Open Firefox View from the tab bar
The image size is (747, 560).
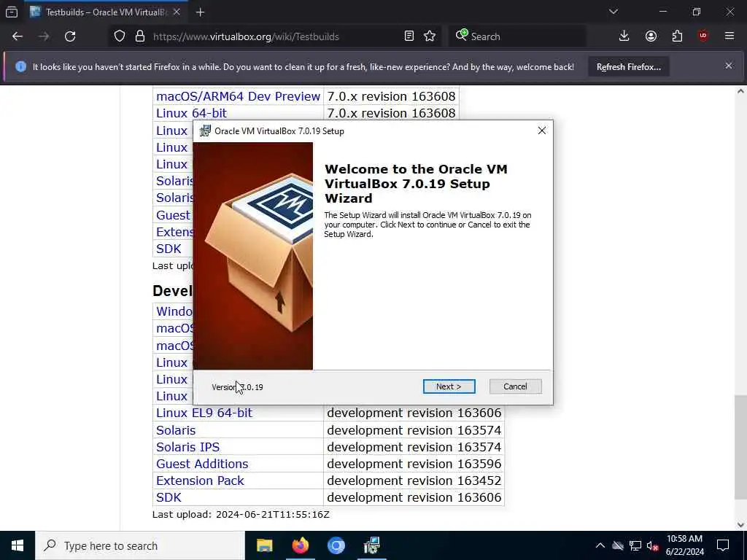tap(12, 12)
